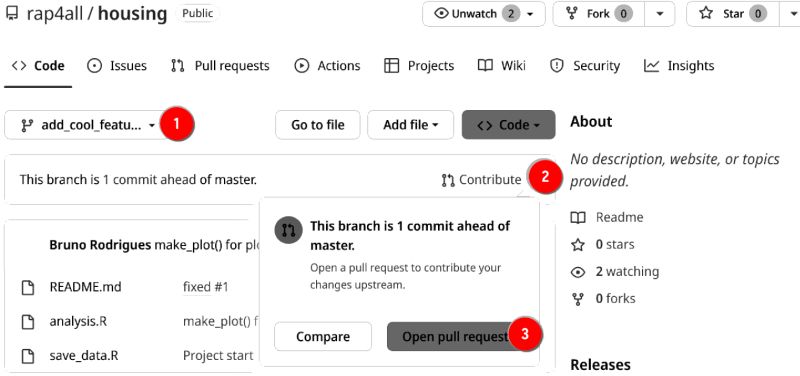
Task: Click the Public visibility badge
Action: pyautogui.click(x=197, y=14)
